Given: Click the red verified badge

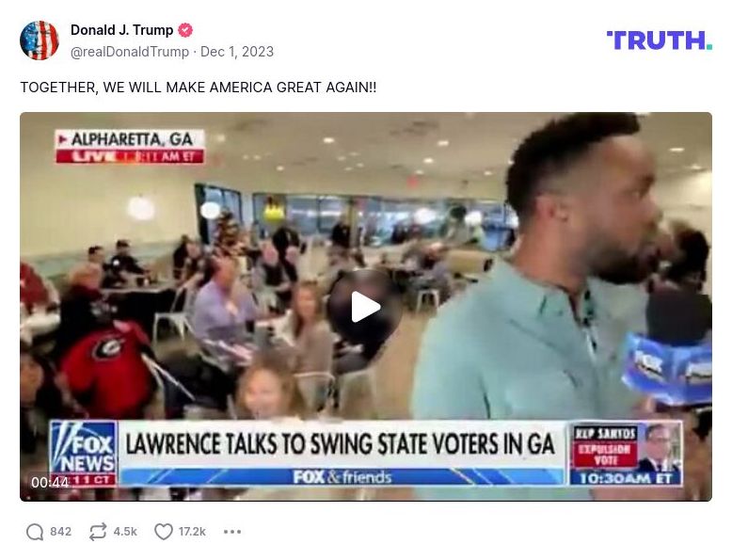Looking at the screenshot, I should [x=185, y=30].
